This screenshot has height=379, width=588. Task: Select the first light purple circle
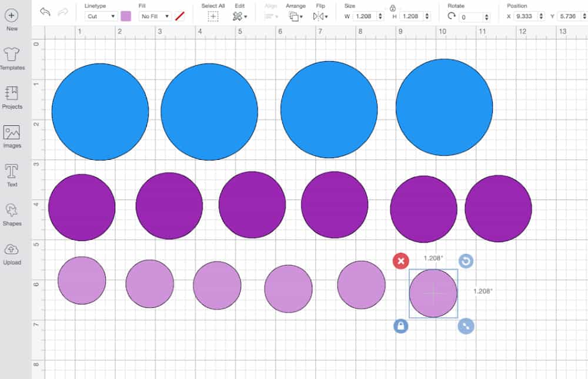pos(82,280)
